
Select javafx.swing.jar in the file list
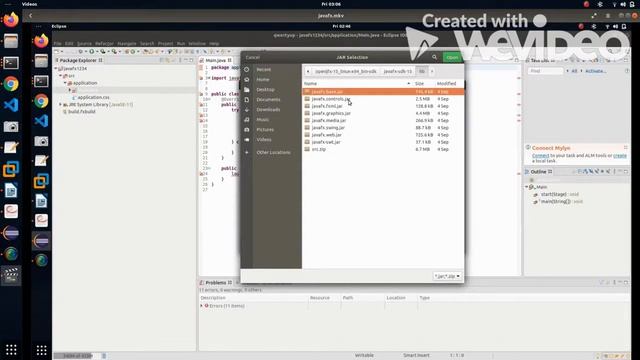(383, 128)
